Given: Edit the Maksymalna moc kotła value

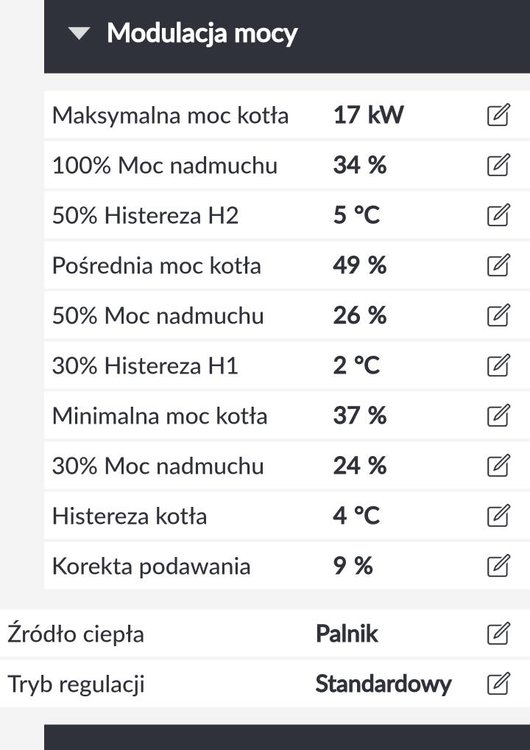Looking at the screenshot, I should point(498,115).
